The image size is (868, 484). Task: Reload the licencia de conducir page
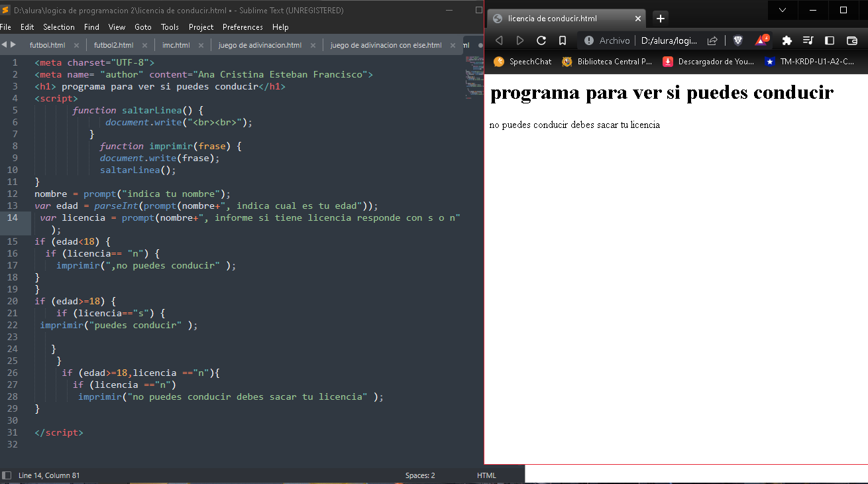541,40
